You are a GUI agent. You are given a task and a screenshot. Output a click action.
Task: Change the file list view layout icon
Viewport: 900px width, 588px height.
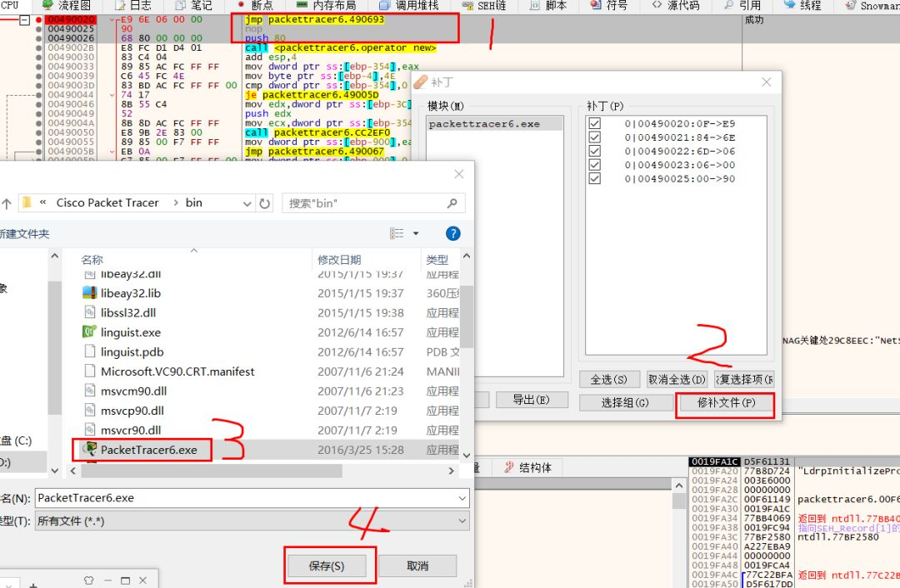[397, 233]
